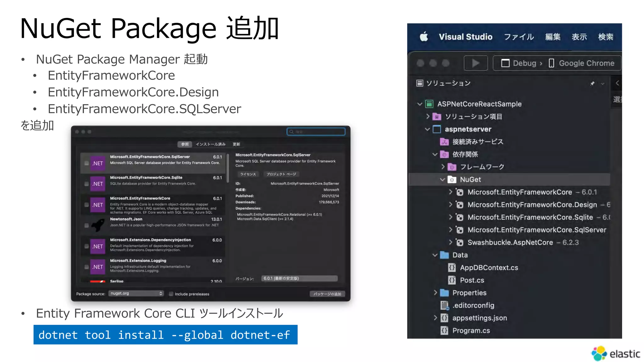Select the NuGet folder icon in tree

point(452,179)
